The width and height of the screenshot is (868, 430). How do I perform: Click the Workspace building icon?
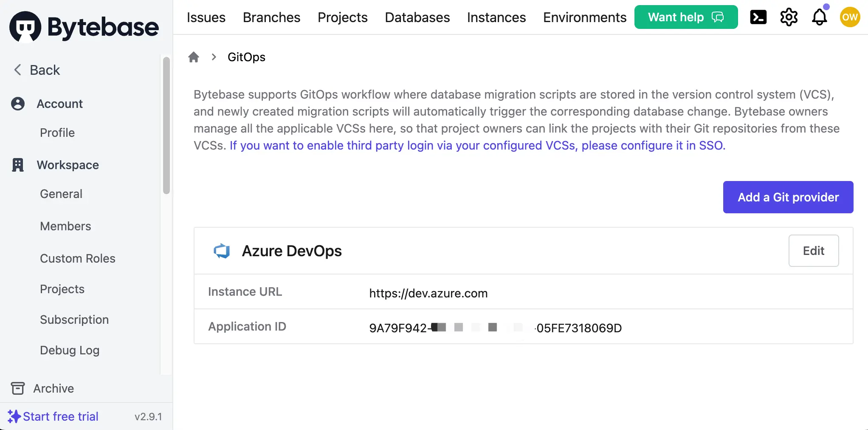pos(18,165)
